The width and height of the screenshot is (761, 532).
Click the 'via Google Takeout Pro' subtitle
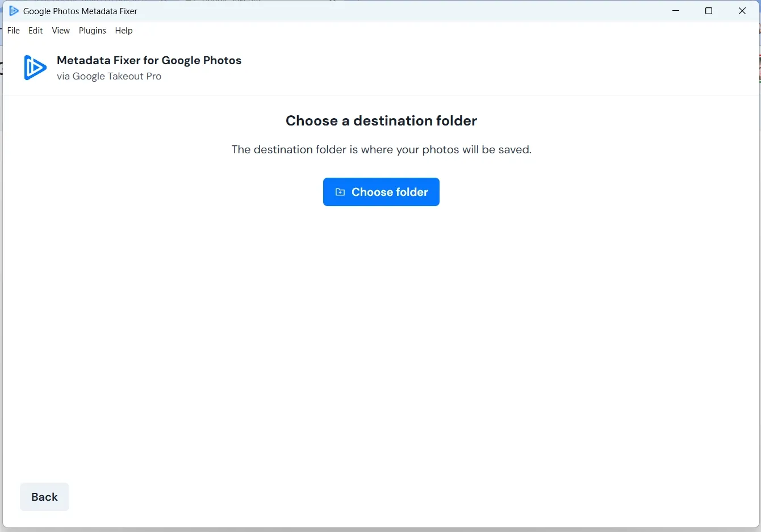click(109, 76)
